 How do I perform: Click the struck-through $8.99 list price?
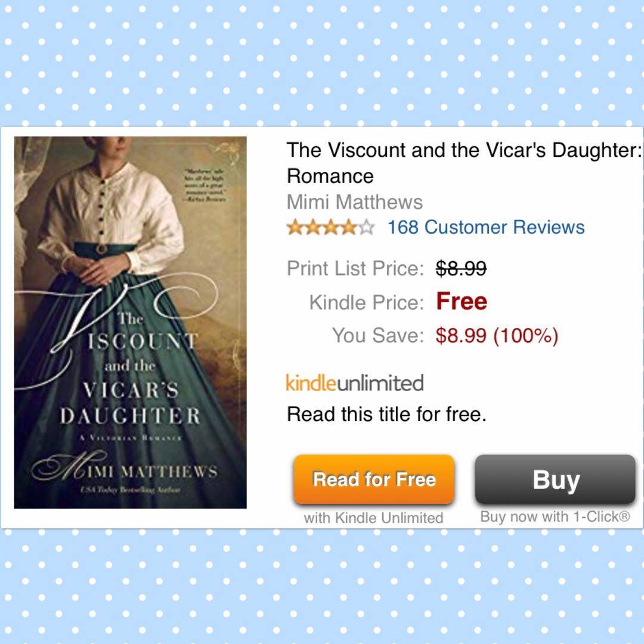(461, 268)
